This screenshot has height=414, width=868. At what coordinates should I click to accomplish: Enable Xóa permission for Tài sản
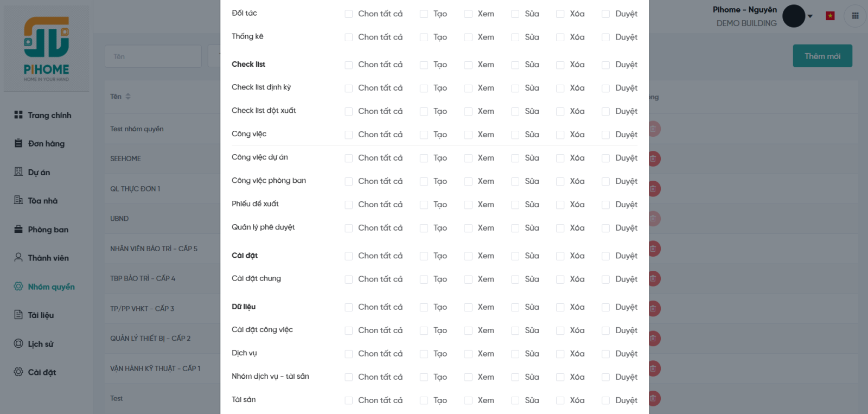(560, 401)
